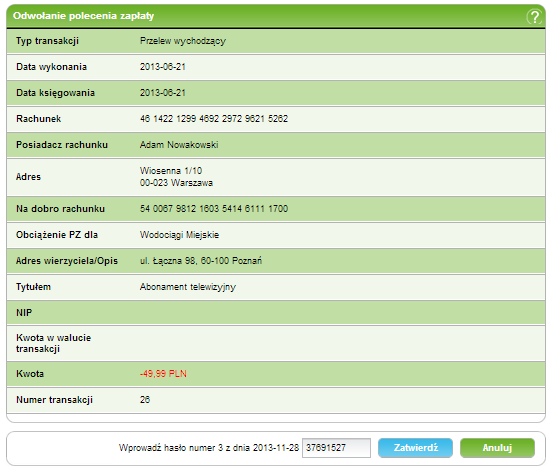Viewport: 551px width, 472px height.
Task: Select the text ul. Łączna 98, 60-100 Poznań
Action: (201, 261)
